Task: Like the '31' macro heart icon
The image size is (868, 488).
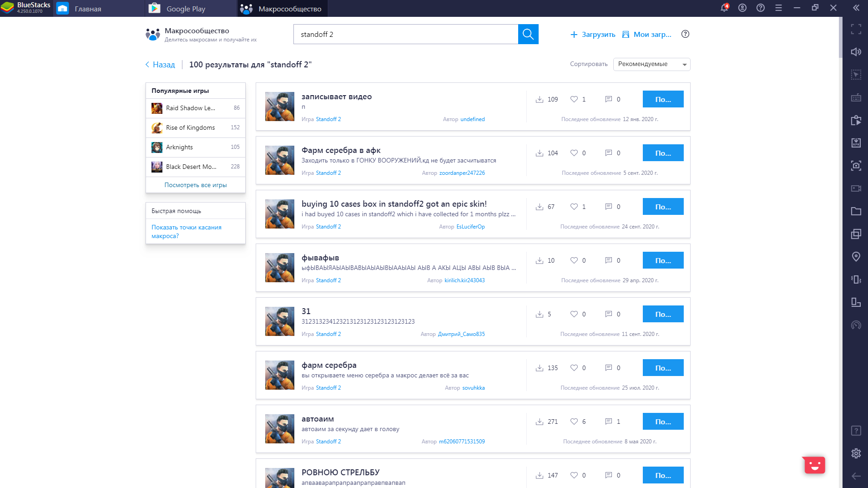Action: [x=574, y=314]
